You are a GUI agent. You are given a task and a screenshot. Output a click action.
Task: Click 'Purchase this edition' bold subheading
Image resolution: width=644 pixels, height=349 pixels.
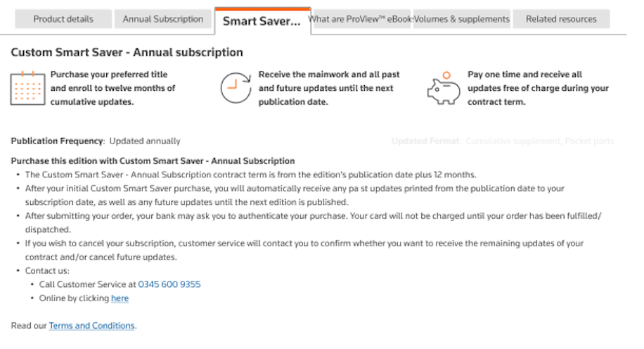(153, 161)
